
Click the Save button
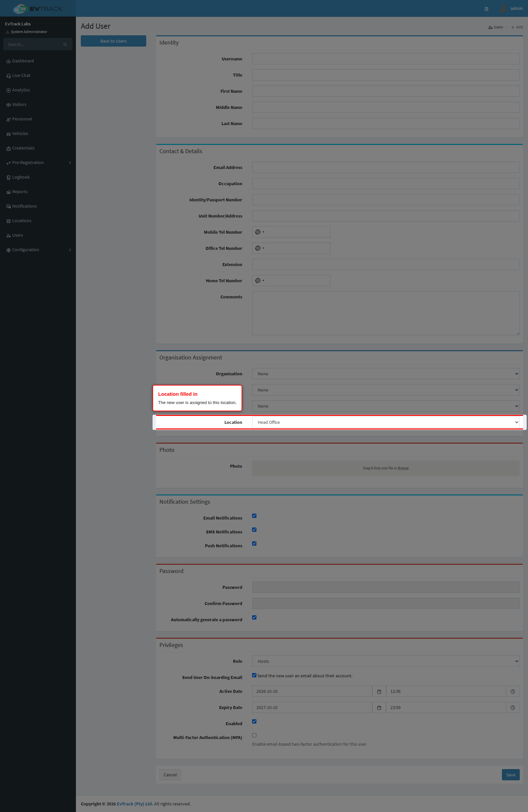tap(511, 775)
